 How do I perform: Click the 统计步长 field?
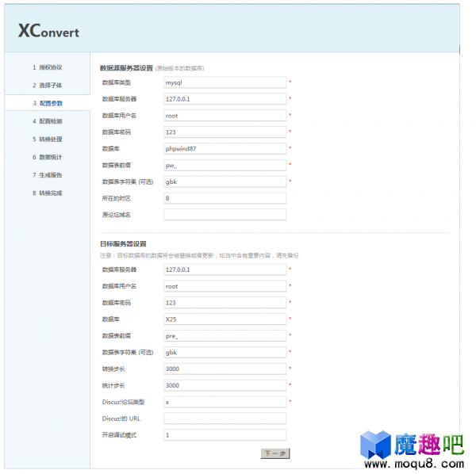tap(225, 385)
